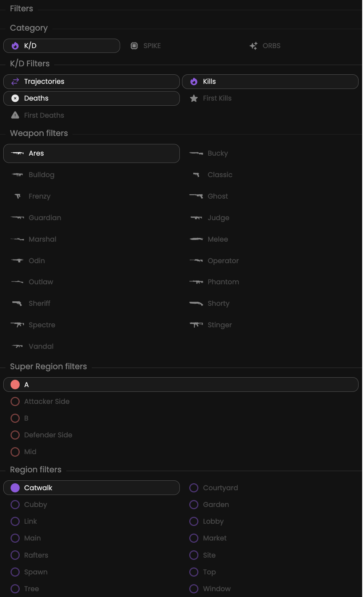Click the Operator weapon name

point(223,261)
